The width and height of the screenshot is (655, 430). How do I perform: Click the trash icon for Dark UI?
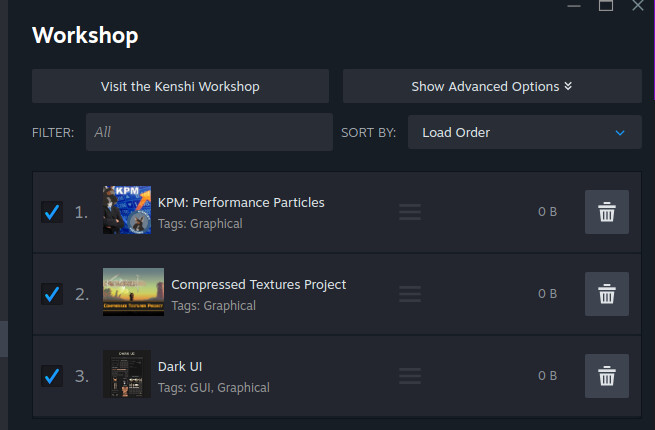tap(607, 376)
